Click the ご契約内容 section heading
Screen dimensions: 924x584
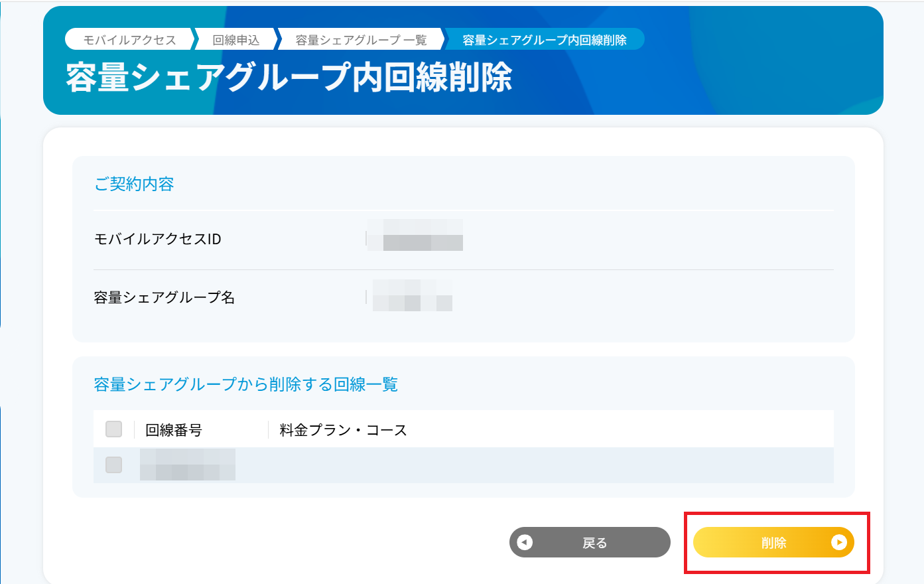134,184
